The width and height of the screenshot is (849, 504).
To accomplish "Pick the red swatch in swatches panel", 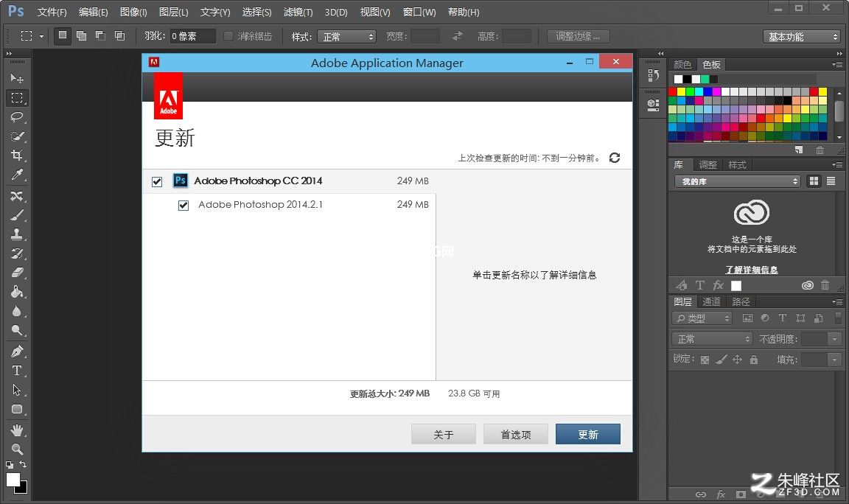I will click(x=672, y=91).
